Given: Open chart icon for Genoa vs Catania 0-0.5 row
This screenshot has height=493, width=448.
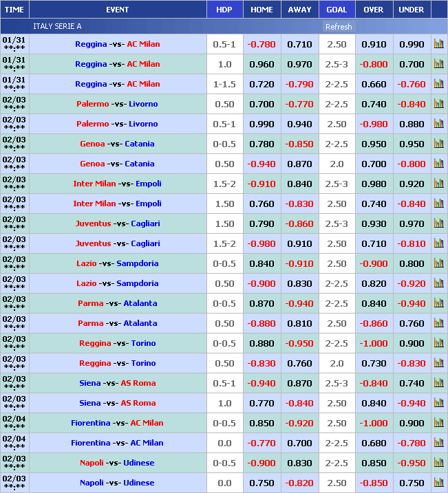Looking at the screenshot, I should (438, 144).
